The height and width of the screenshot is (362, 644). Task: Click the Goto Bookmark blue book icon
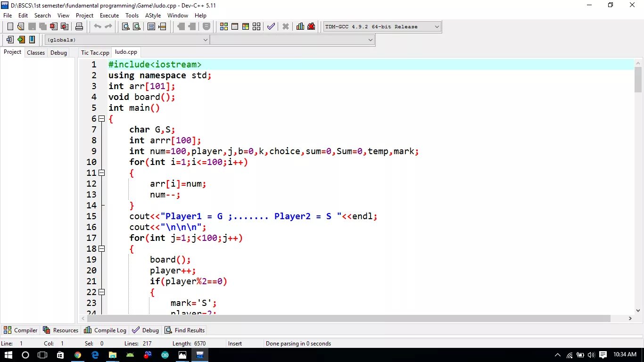coord(32,40)
